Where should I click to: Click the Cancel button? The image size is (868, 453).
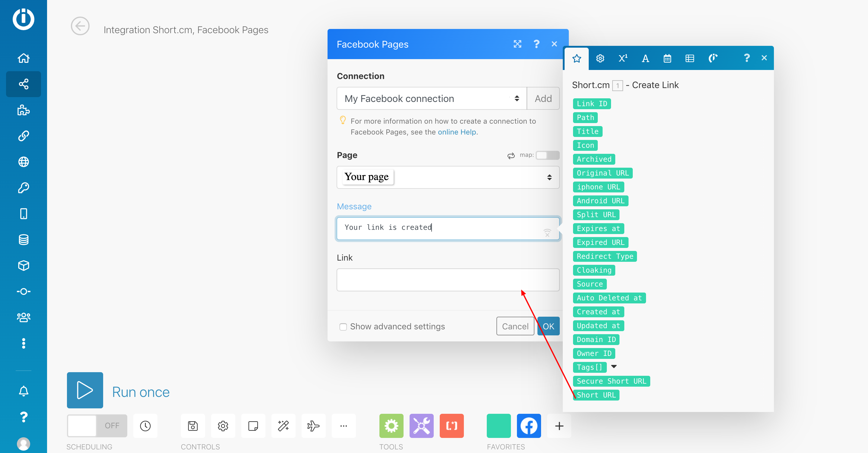pyautogui.click(x=515, y=326)
